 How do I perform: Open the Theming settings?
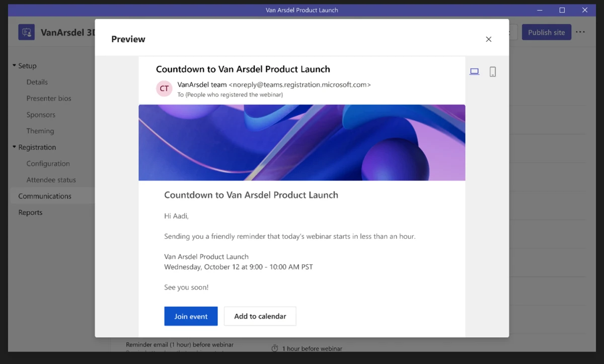click(40, 131)
